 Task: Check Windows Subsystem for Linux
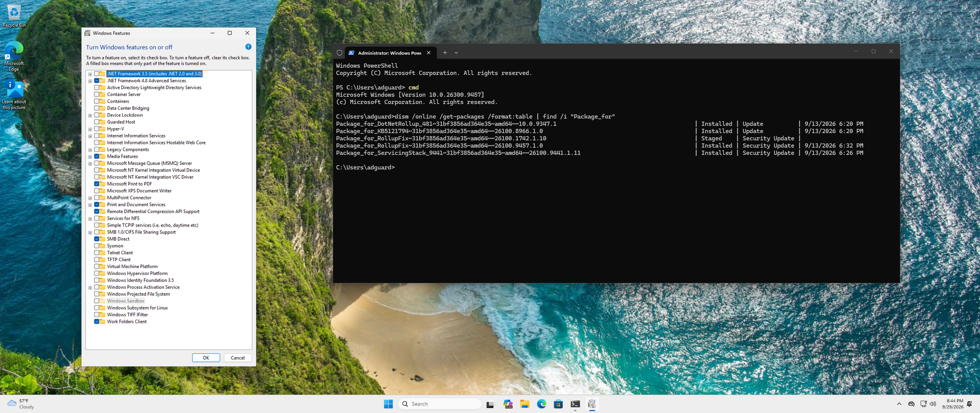(x=97, y=308)
